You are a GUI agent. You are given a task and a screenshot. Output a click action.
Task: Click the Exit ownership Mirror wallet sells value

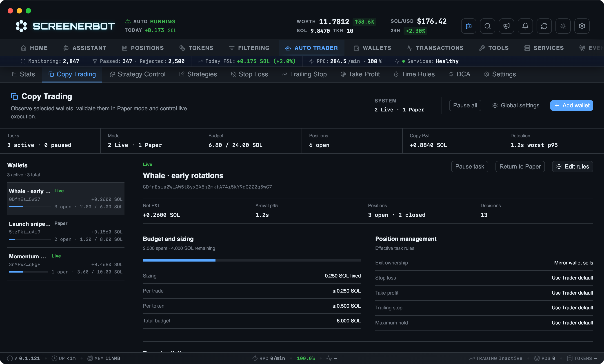pos(573,263)
